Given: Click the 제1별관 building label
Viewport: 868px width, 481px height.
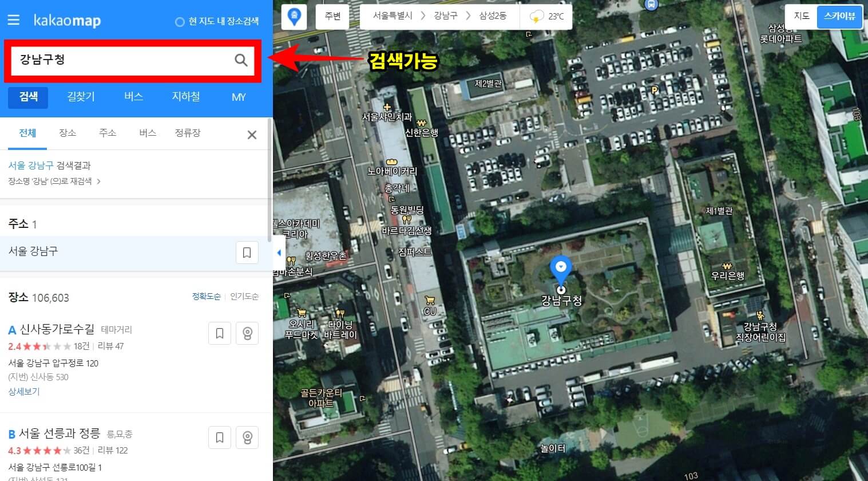Looking at the screenshot, I should [719, 211].
